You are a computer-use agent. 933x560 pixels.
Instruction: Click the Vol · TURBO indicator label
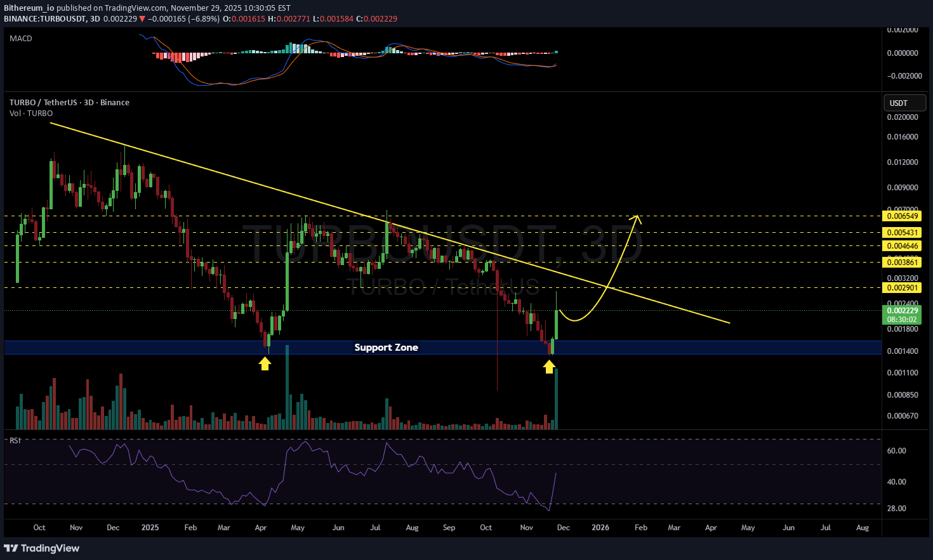[31, 114]
